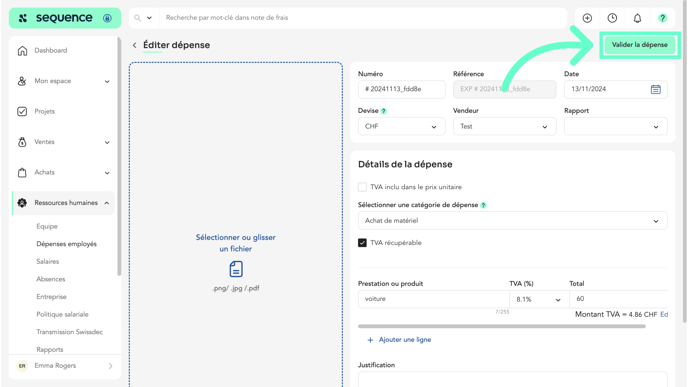Expand Achats menu chevron
Image resolution: width=688 pixels, height=387 pixels.
[x=107, y=173]
